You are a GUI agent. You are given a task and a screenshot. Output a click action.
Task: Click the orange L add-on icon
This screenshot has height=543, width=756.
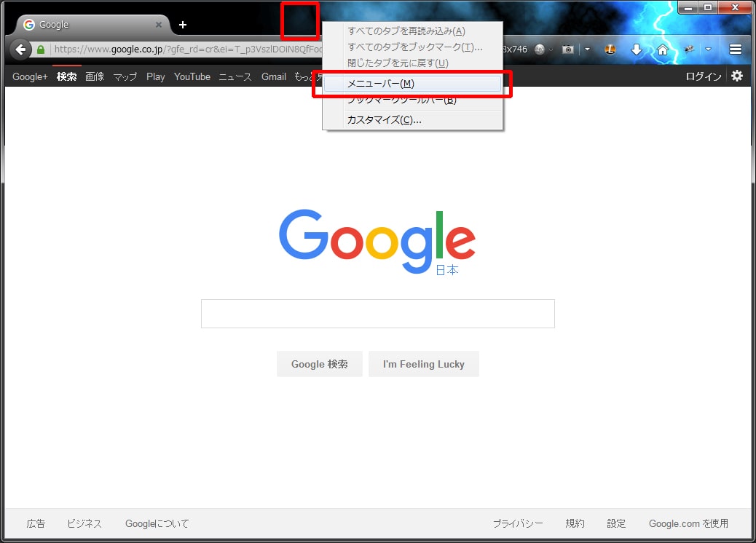[x=610, y=49]
